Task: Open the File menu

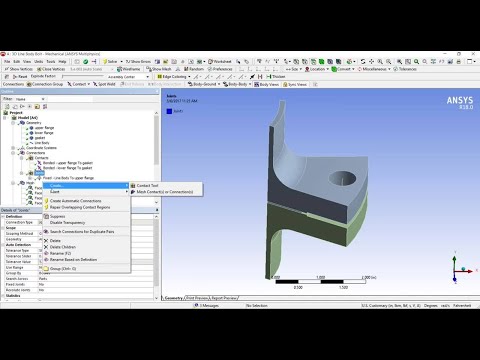Action: [7, 62]
